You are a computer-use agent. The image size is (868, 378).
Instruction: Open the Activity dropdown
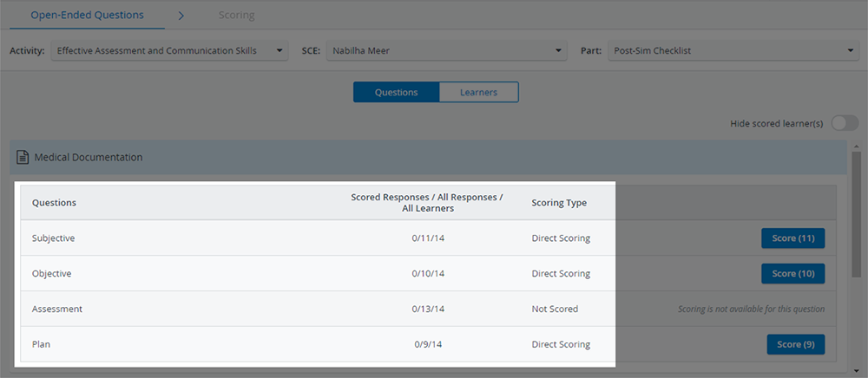169,51
